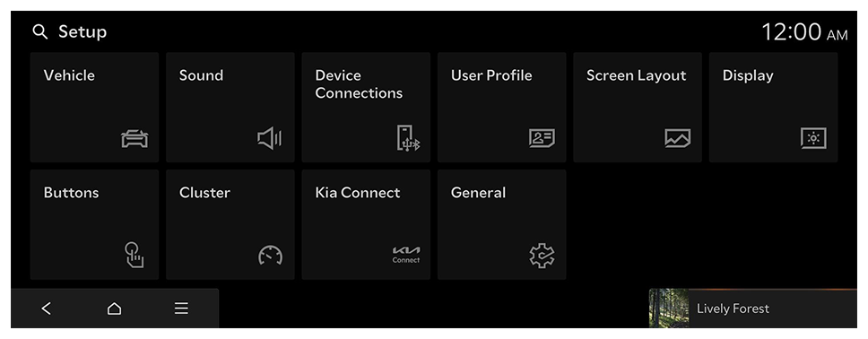This screenshot has width=868, height=339.
Task: Tap the gear icon in General tile
Action: (542, 256)
